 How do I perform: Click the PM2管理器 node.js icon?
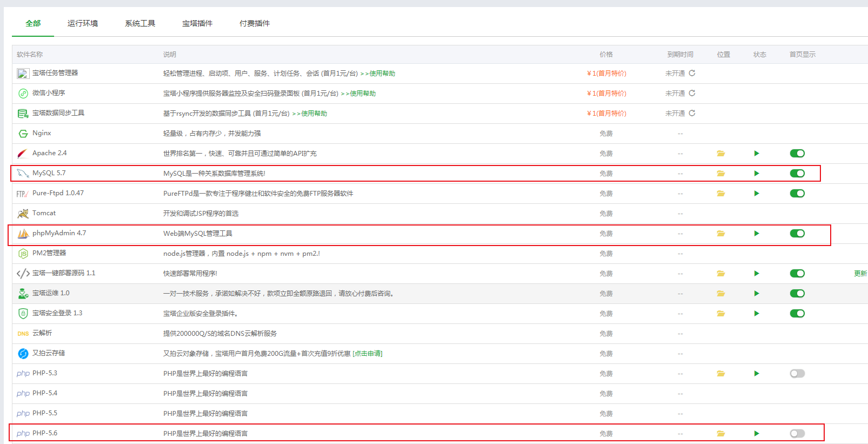(23, 254)
